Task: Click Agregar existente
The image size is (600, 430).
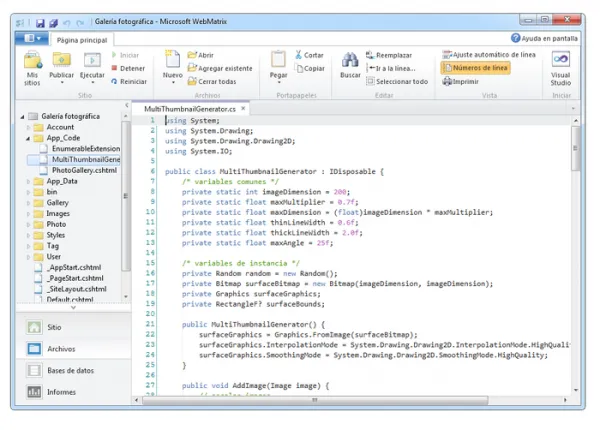Action: coord(220,68)
